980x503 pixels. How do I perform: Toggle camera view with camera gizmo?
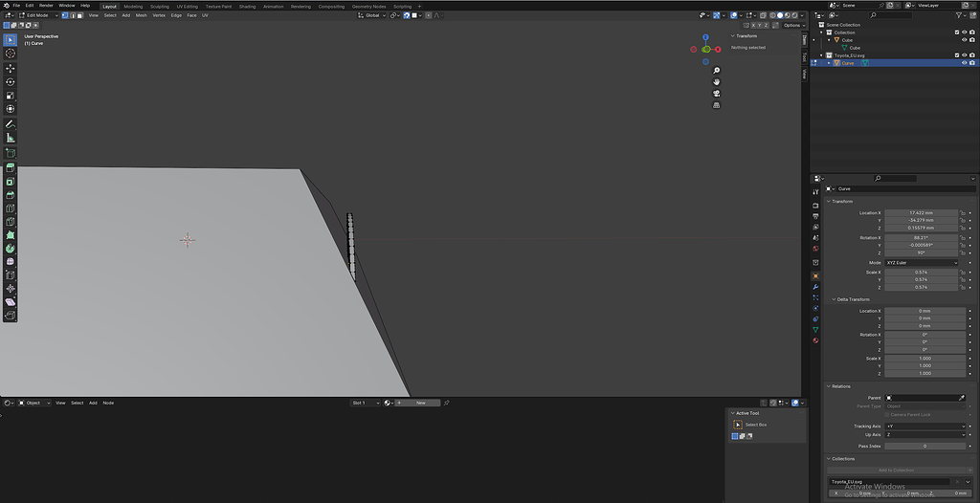(716, 94)
